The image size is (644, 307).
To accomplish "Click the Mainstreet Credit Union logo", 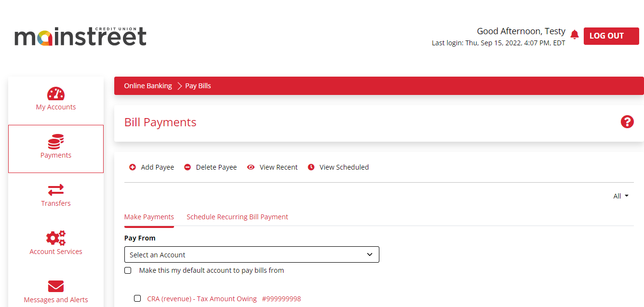I will pyautogui.click(x=80, y=36).
